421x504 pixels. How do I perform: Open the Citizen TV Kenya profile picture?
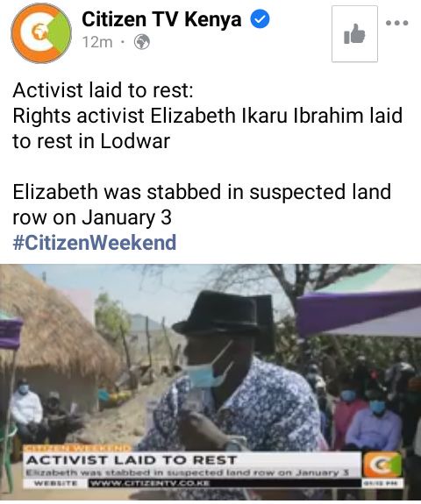tap(41, 32)
